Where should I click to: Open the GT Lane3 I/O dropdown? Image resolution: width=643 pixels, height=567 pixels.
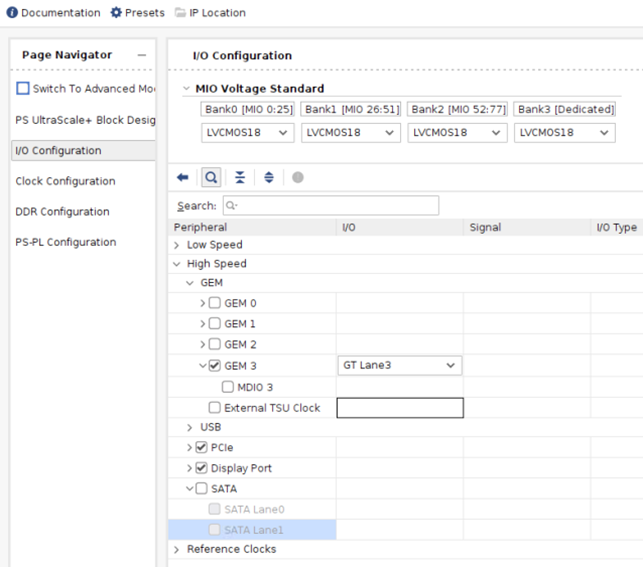click(399, 366)
